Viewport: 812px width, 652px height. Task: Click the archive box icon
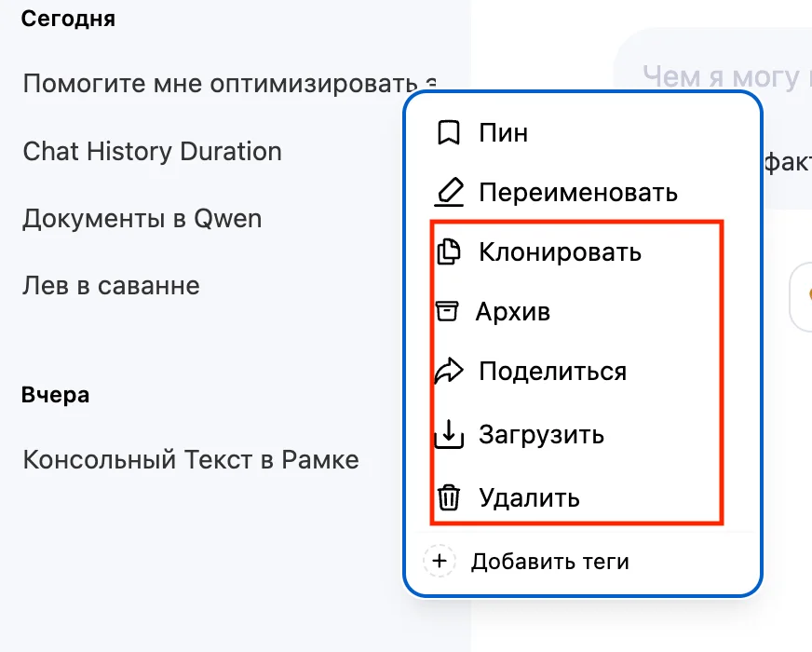click(x=448, y=311)
